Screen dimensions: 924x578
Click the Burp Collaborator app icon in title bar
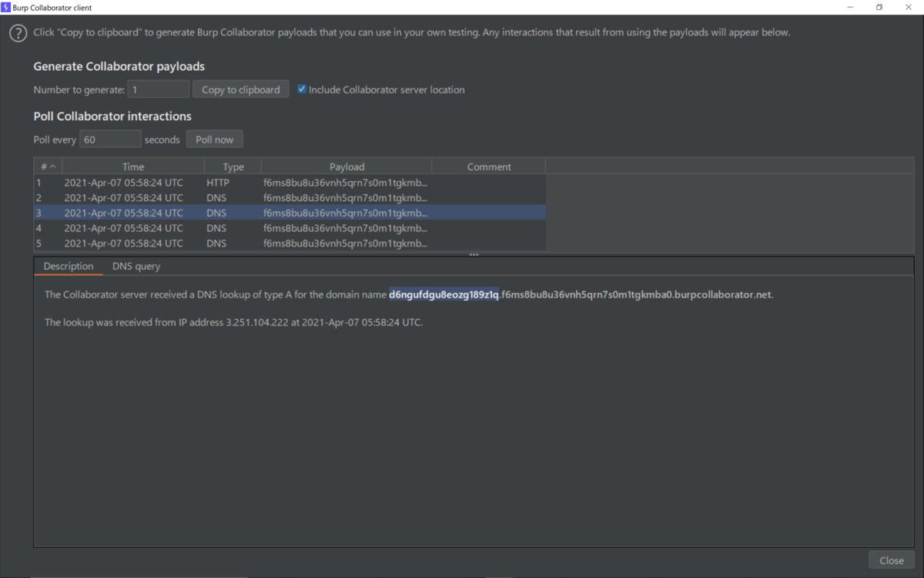[x=6, y=7]
